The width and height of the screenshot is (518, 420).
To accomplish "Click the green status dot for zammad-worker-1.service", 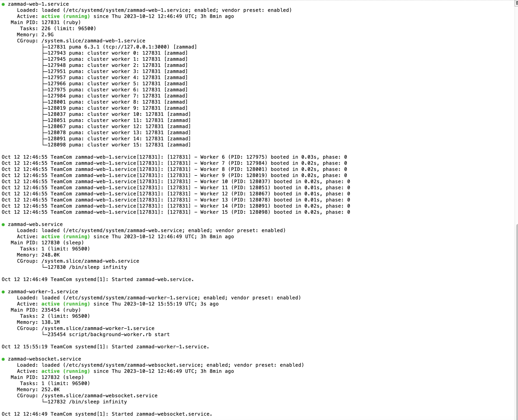I will click(x=3, y=292).
